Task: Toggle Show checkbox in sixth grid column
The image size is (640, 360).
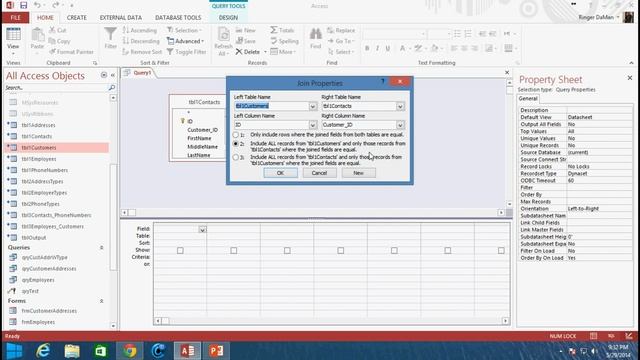Action: (x=447, y=251)
